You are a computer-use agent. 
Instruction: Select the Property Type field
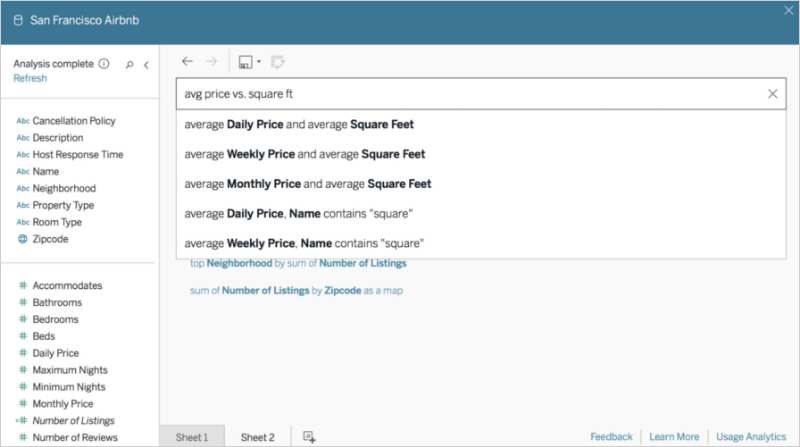(63, 205)
